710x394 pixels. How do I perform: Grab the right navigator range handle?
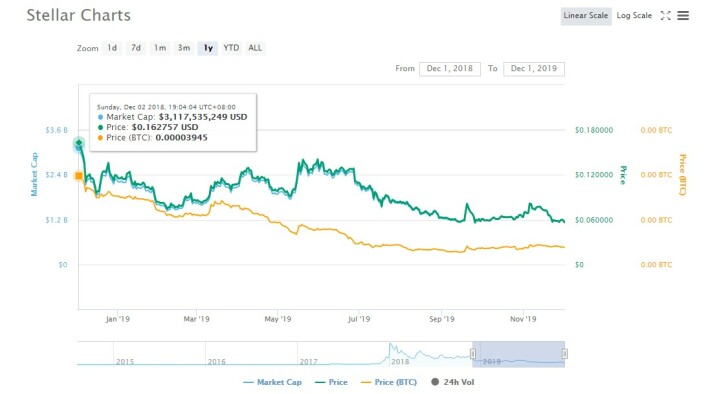[x=565, y=354]
